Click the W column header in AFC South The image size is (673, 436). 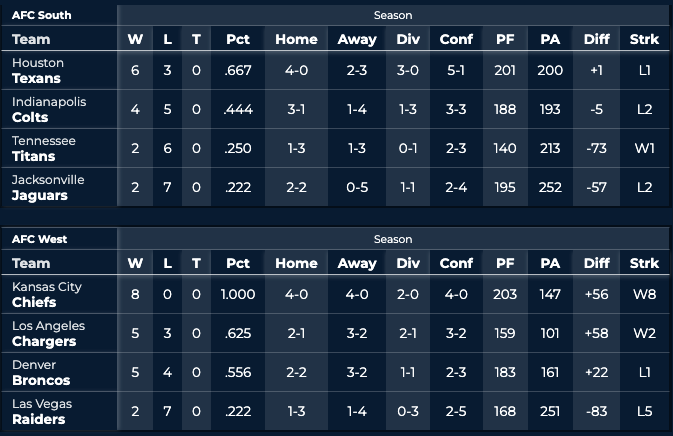pos(135,39)
